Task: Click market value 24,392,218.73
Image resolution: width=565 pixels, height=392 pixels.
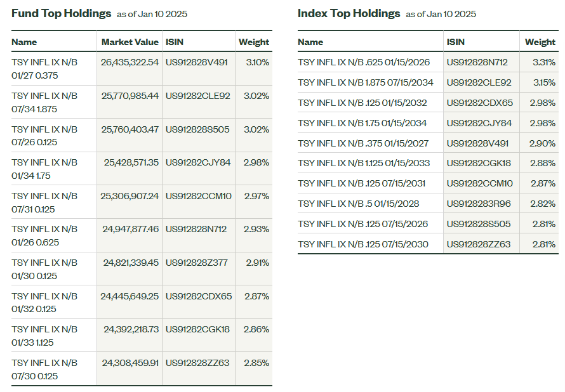Action: [x=131, y=329]
